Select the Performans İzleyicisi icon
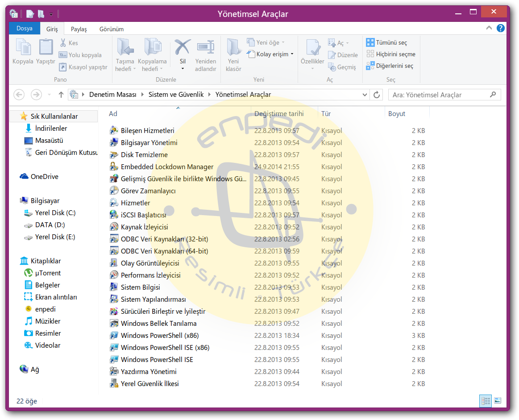This screenshot has width=519, height=420. (x=114, y=275)
